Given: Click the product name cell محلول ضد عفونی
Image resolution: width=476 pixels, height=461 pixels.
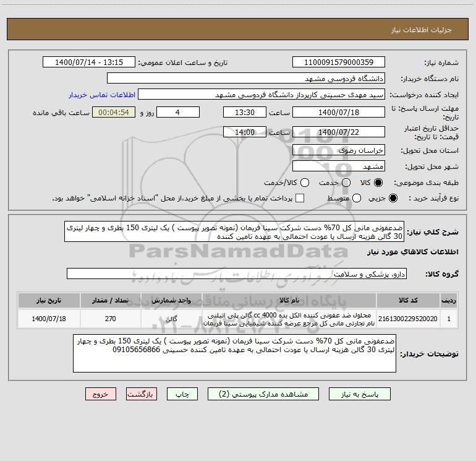Looking at the screenshot, I should pos(289,319).
